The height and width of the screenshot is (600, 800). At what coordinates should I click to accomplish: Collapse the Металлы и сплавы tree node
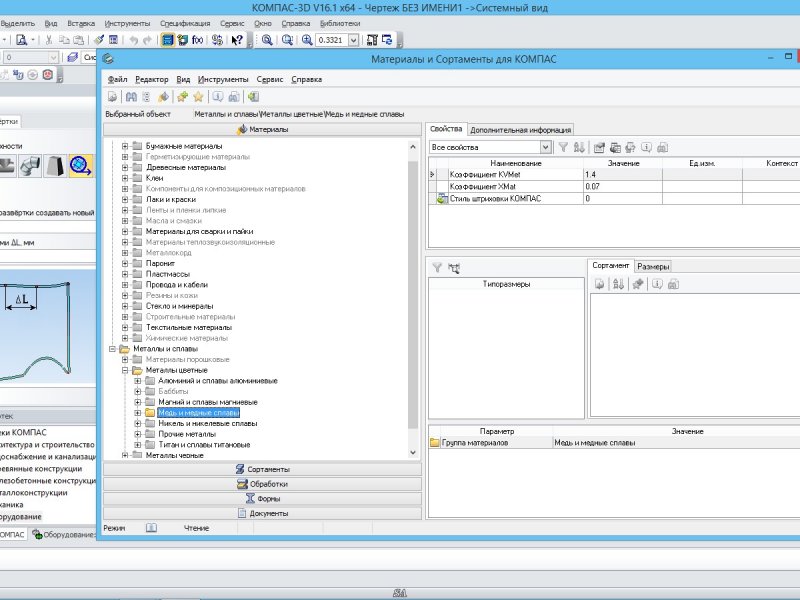pos(112,349)
